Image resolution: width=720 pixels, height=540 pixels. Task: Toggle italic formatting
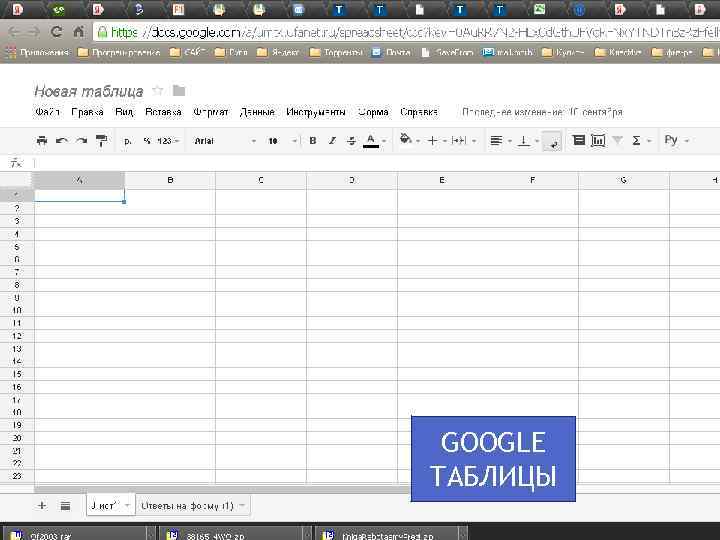pos(332,141)
